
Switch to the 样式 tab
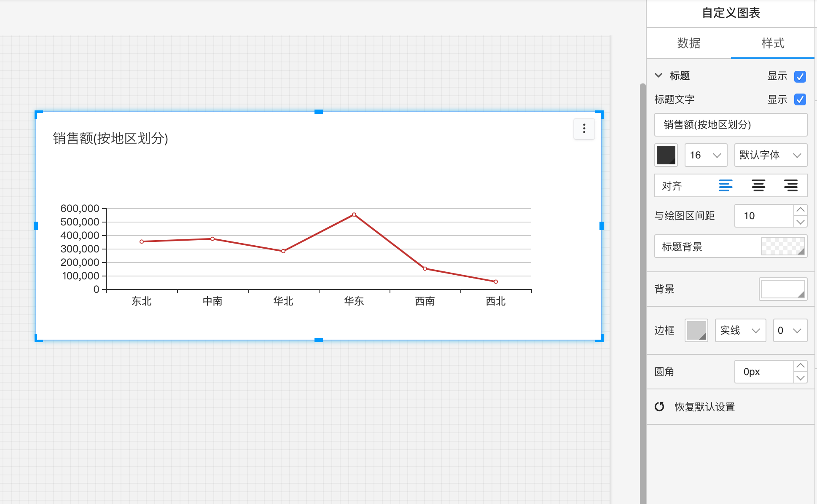772,43
